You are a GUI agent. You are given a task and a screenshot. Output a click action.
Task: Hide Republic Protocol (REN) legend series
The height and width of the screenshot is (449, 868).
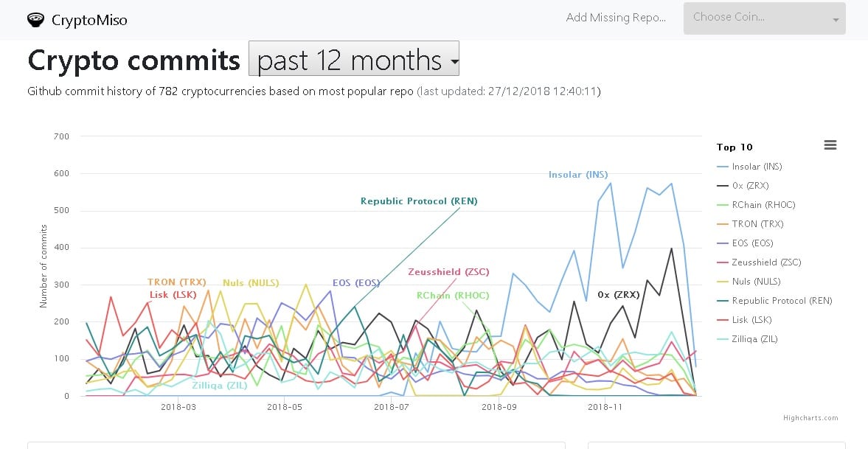point(781,301)
